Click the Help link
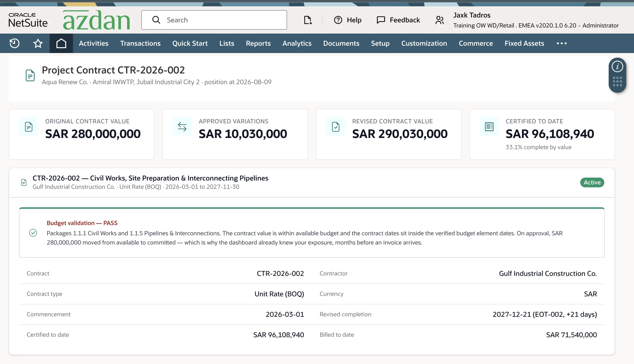This screenshot has height=364, width=634. coord(354,20)
